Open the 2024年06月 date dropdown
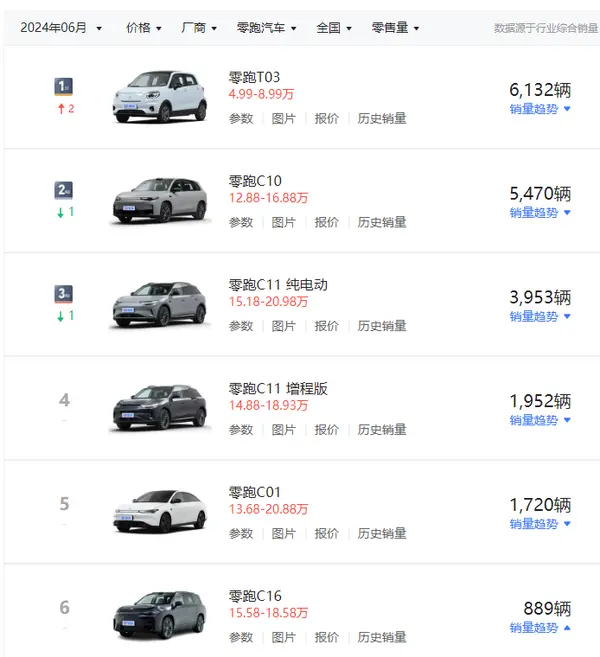 61,28
